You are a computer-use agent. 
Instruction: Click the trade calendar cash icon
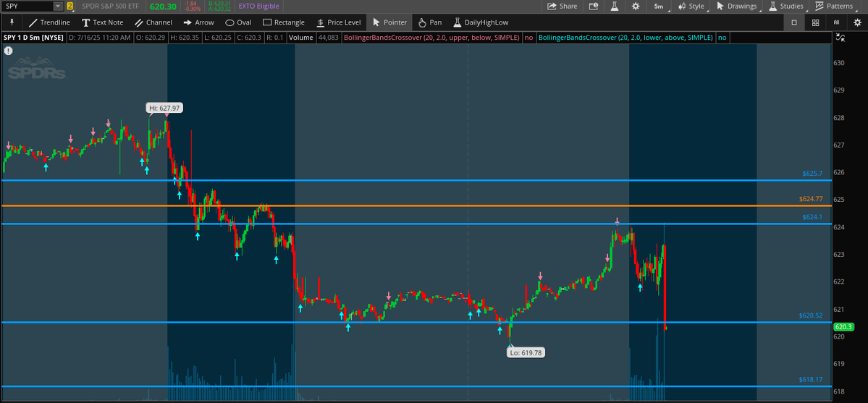pyautogui.click(x=594, y=6)
